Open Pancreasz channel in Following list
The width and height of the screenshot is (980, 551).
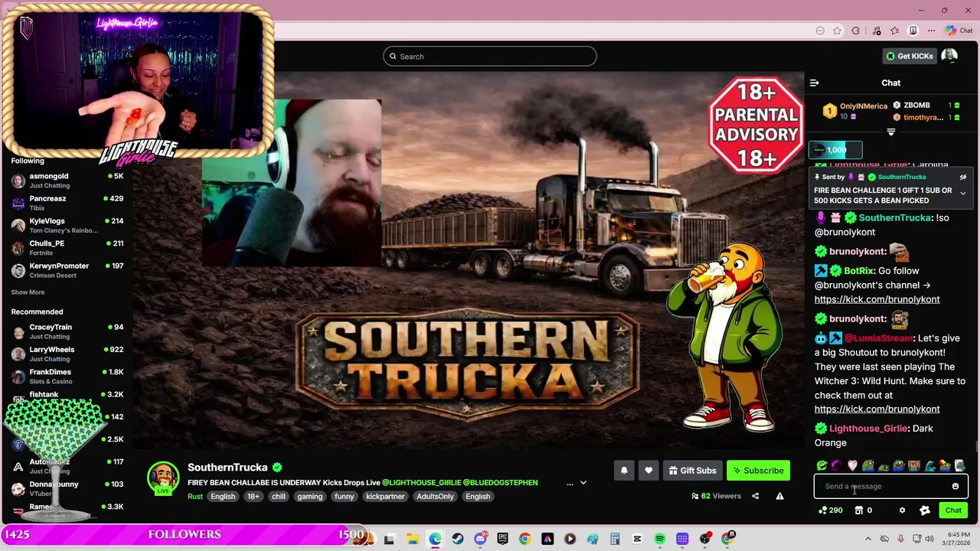(67, 203)
